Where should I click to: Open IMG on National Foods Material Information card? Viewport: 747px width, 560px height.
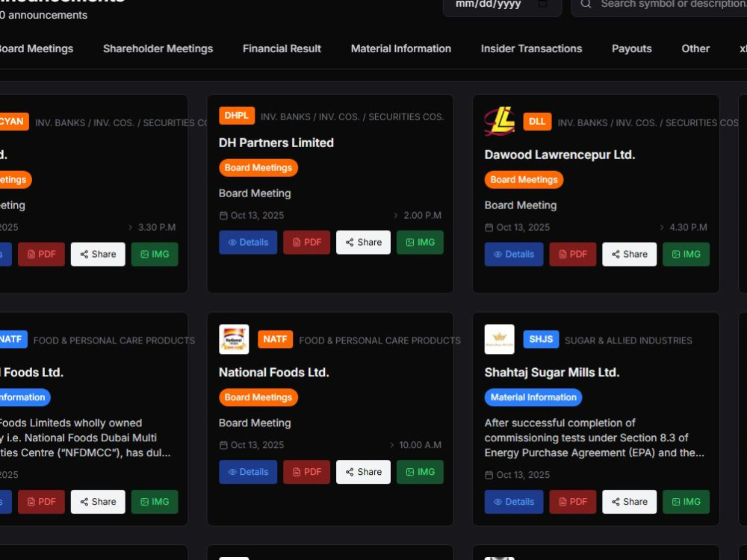click(155, 502)
